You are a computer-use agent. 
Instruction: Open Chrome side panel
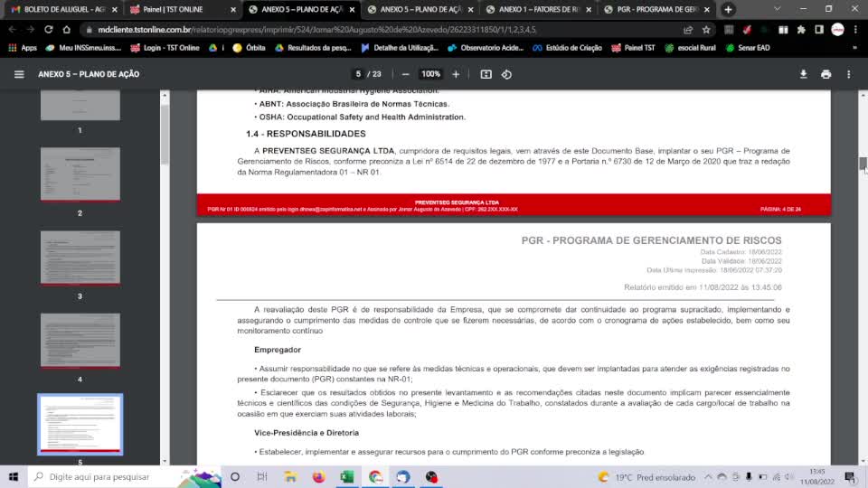pyautogui.click(x=819, y=30)
